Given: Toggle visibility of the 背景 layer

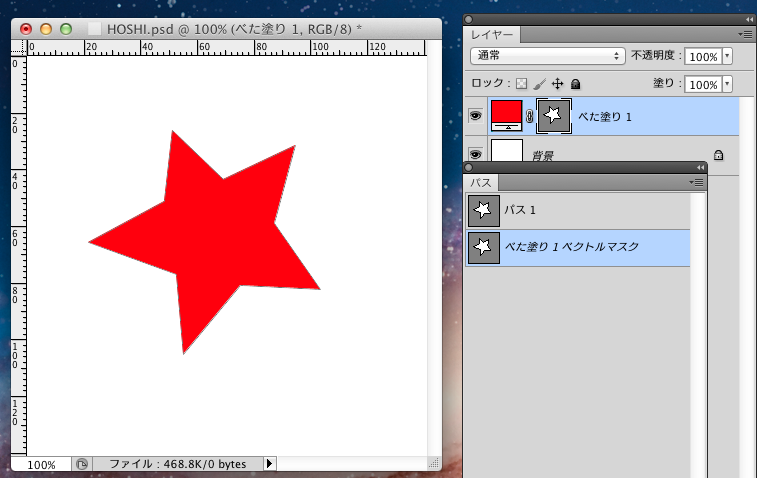Looking at the screenshot, I should click(x=476, y=154).
